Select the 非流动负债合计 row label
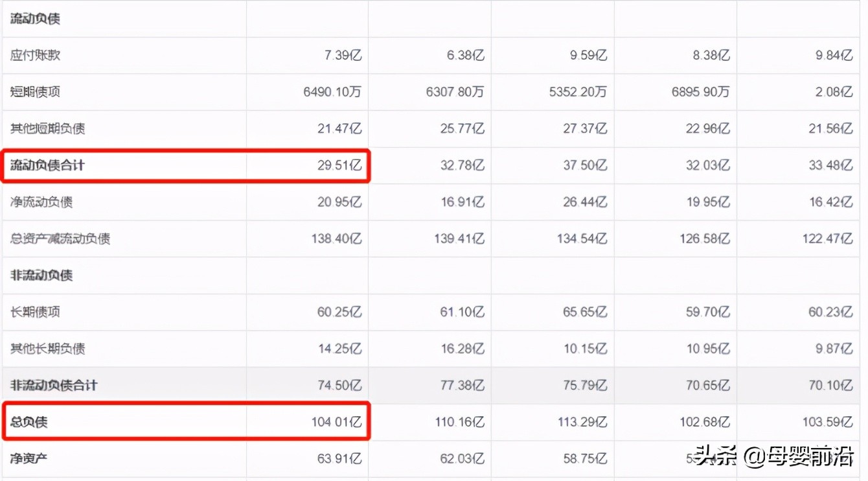The width and height of the screenshot is (868, 481). tap(54, 385)
